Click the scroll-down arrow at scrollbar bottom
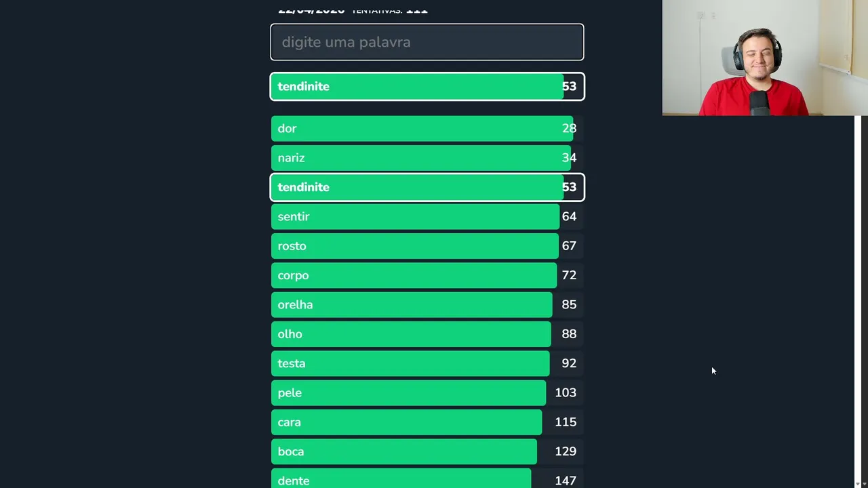Viewport: 868px width, 488px height. coord(857,484)
